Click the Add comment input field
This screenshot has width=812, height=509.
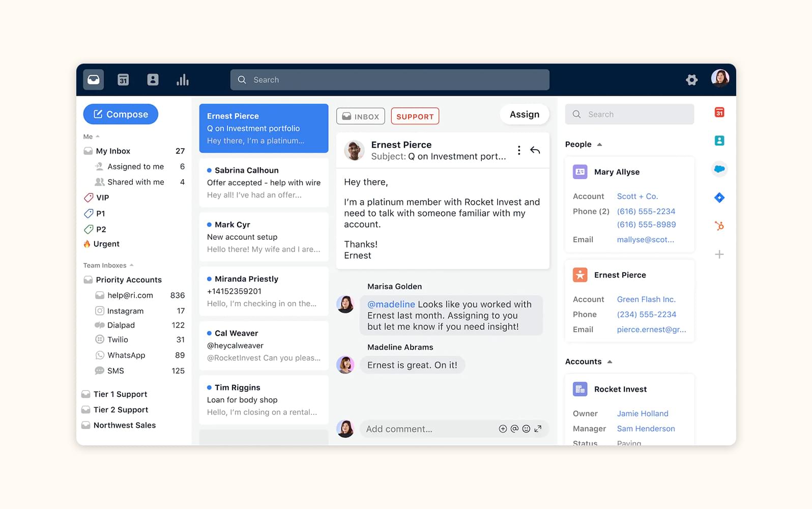pyautogui.click(x=427, y=429)
